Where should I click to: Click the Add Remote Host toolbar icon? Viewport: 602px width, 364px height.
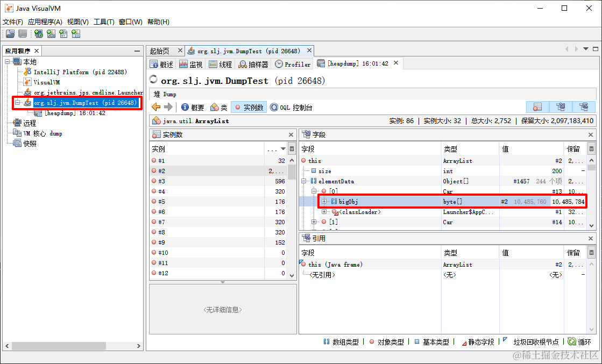click(x=38, y=34)
